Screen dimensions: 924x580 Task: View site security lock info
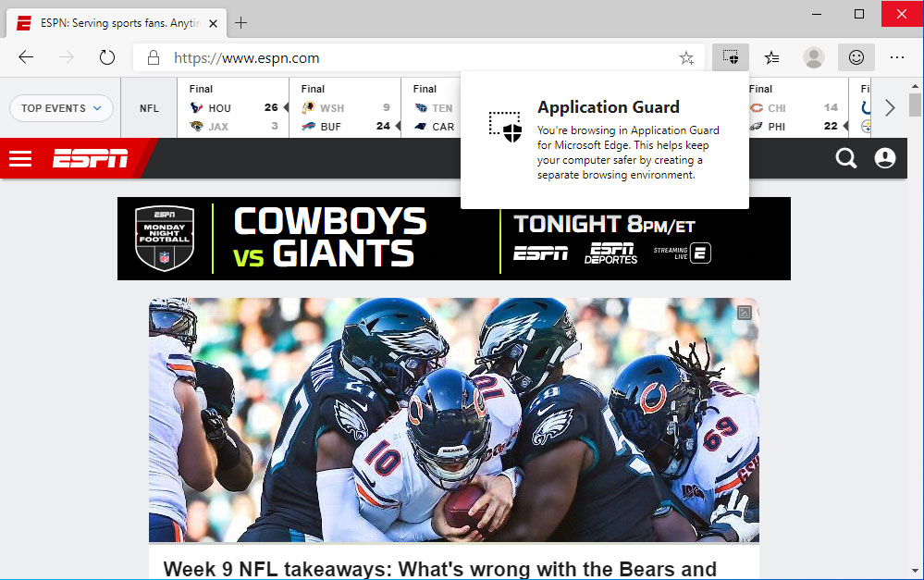coord(154,57)
